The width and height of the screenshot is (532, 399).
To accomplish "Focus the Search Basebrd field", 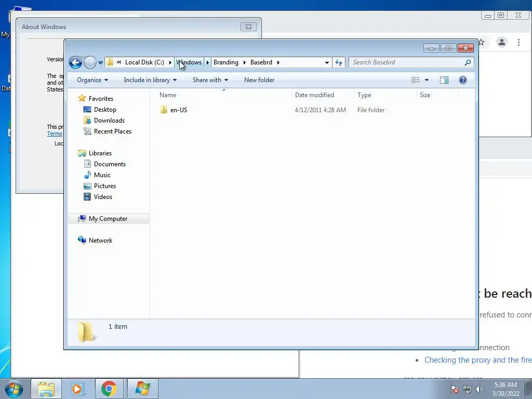I will [x=406, y=62].
